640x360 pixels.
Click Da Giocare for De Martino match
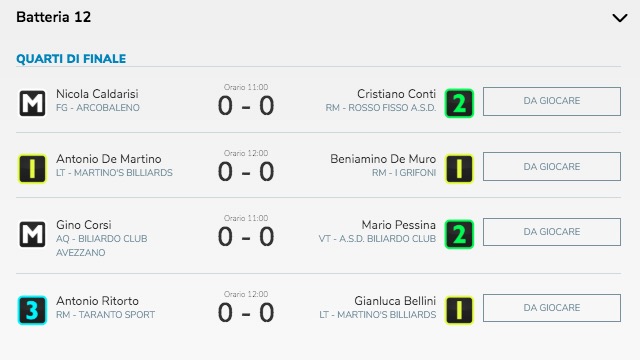click(x=552, y=167)
